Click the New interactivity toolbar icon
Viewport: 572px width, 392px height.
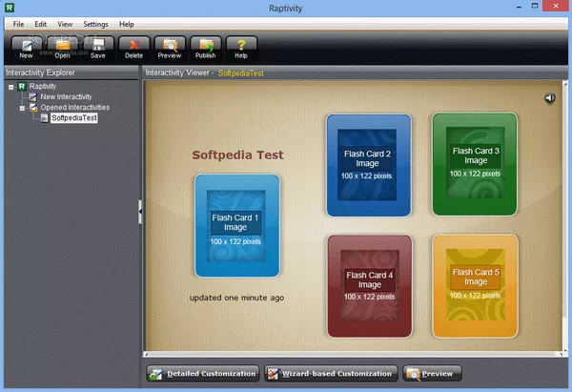point(26,47)
